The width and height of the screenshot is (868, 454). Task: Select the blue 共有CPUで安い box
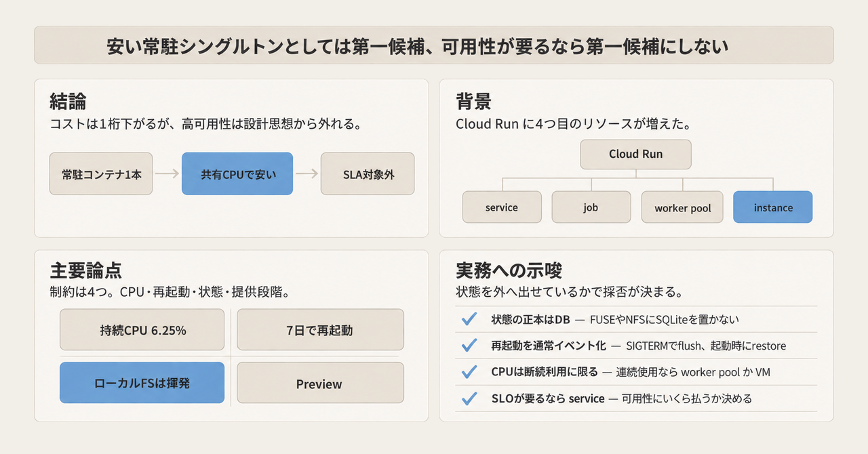[237, 174]
